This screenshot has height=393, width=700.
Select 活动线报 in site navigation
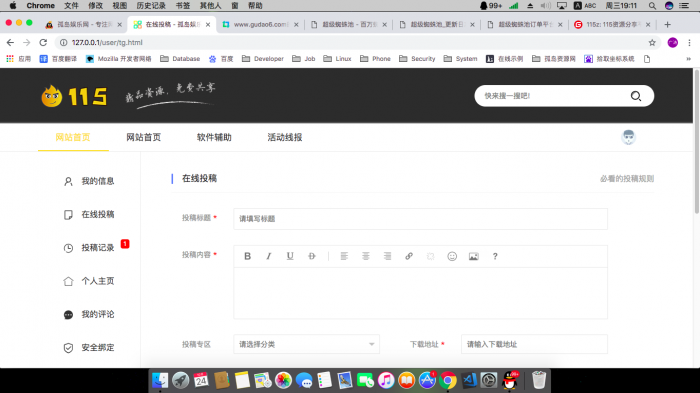click(284, 137)
